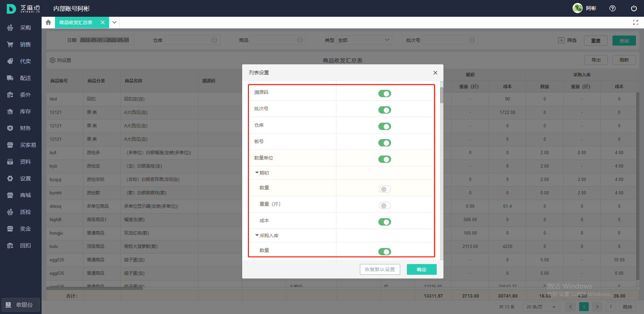Click the 恢复默认设置 button

click(x=380, y=269)
